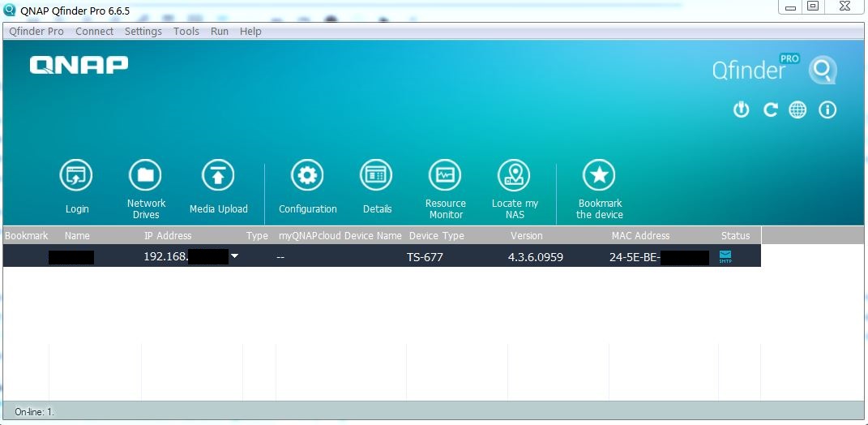
Task: Open the info icon in header
Action: point(827,109)
